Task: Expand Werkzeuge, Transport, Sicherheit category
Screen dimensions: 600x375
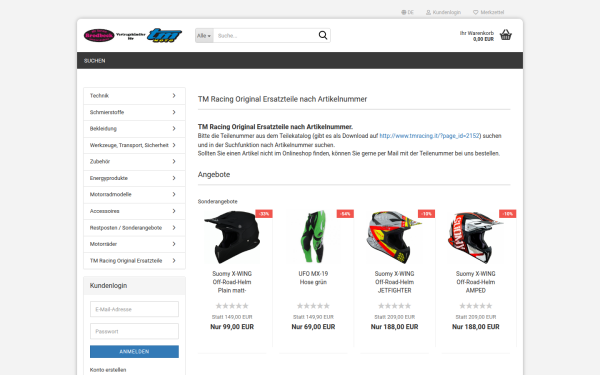Action: pyautogui.click(x=134, y=145)
